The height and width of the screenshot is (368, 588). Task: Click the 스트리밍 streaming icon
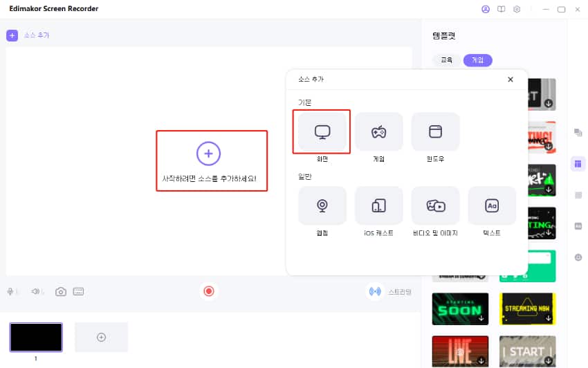click(375, 291)
